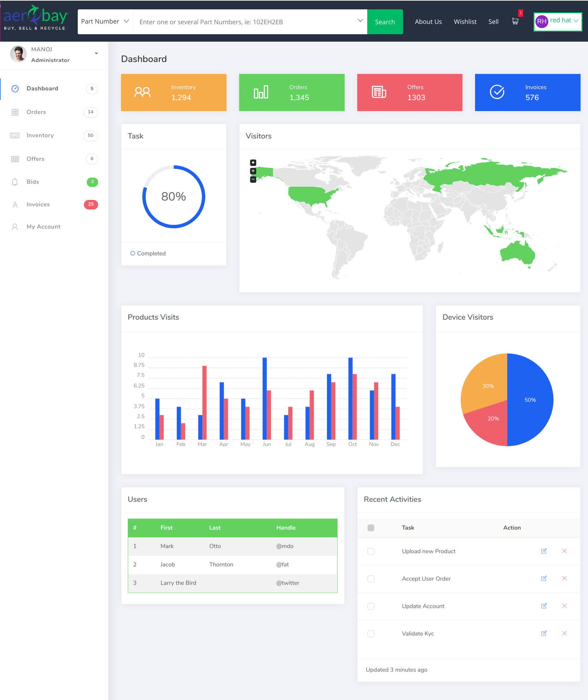Click the map zoom out button
588x700 pixels.
click(x=253, y=180)
